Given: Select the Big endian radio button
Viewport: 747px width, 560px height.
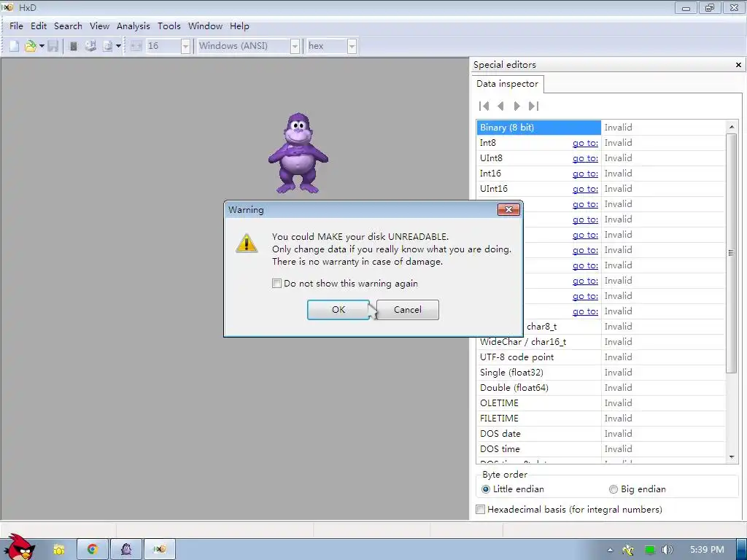Looking at the screenshot, I should click(x=613, y=489).
